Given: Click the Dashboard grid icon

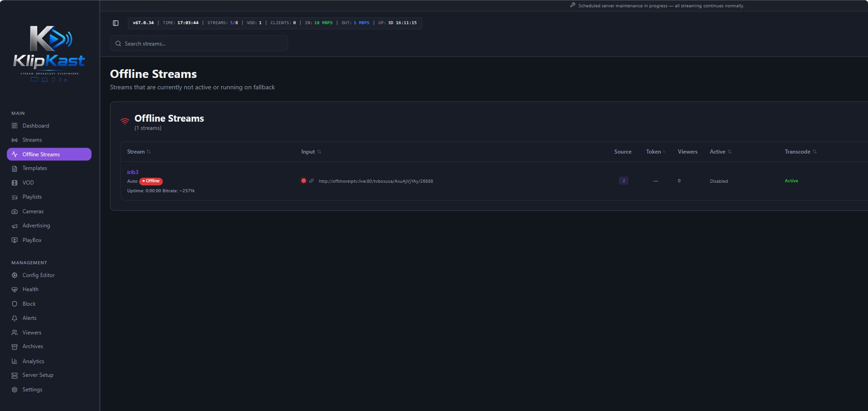Looking at the screenshot, I should pos(15,126).
